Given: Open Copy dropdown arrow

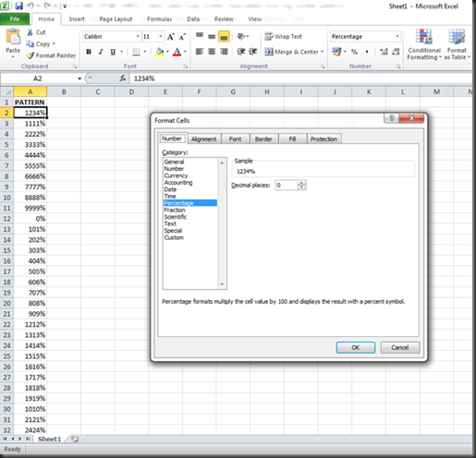Looking at the screenshot, I should 54,43.
